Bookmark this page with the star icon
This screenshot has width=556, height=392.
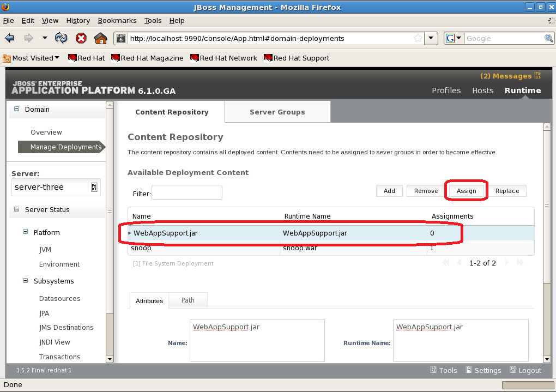(418, 38)
